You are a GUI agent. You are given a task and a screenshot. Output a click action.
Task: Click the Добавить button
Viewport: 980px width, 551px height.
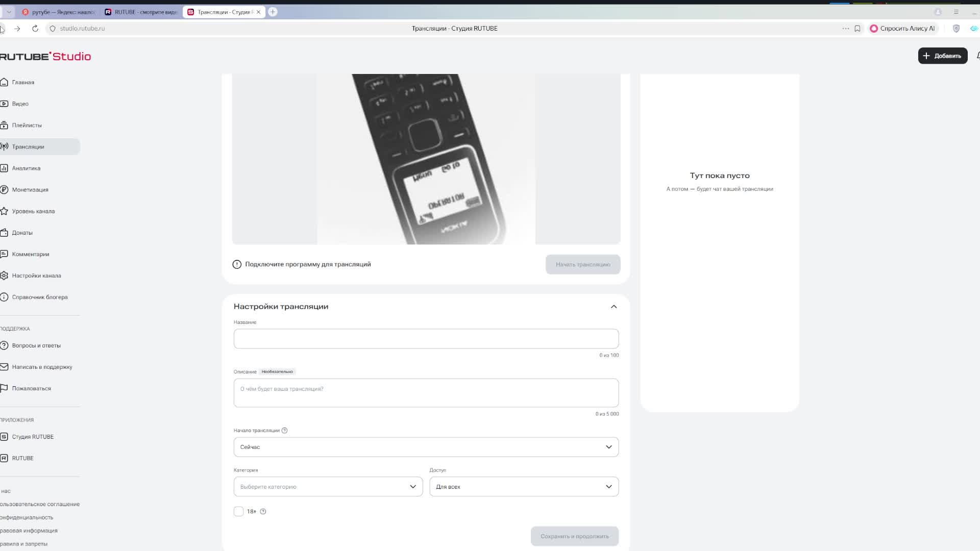(942, 56)
